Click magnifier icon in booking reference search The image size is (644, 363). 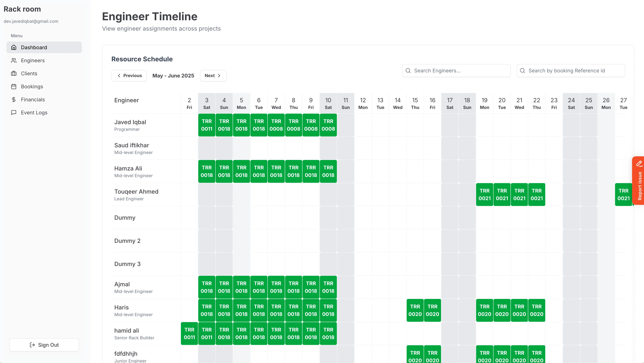pyautogui.click(x=522, y=71)
